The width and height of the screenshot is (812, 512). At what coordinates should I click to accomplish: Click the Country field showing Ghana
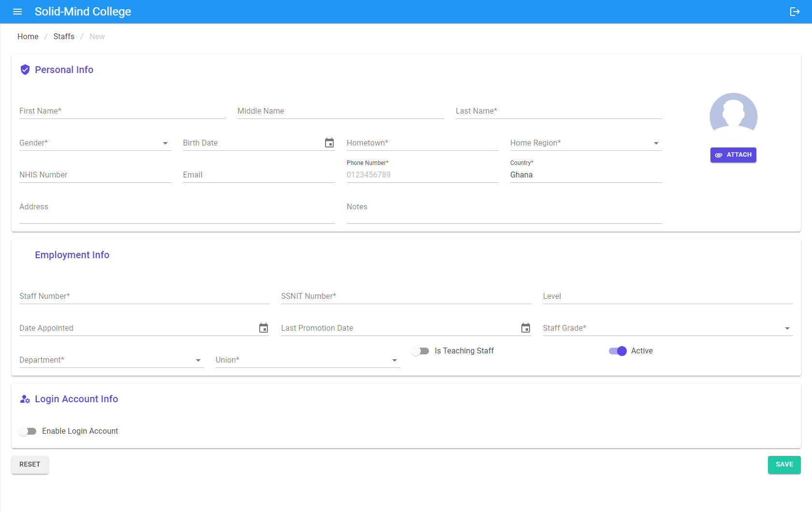[586, 175]
